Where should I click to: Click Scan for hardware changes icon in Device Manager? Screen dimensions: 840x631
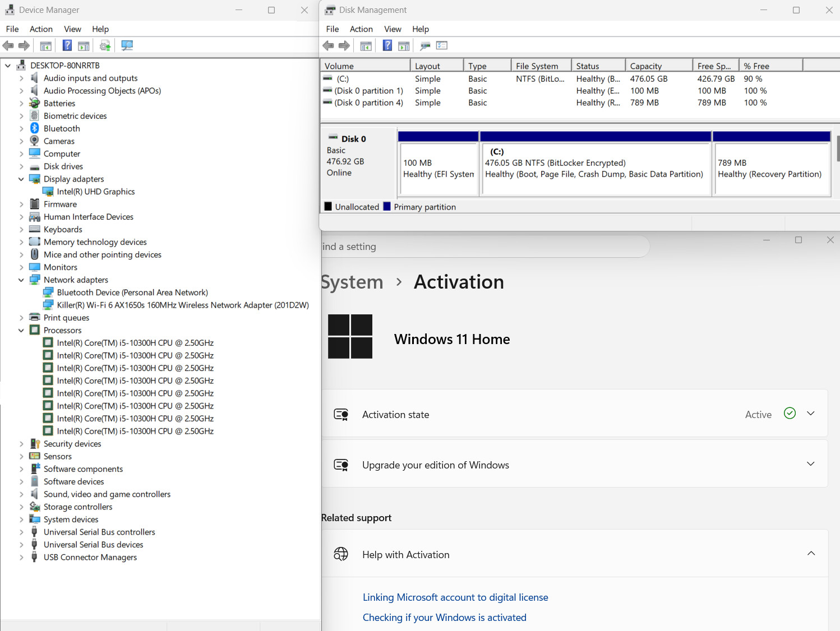(x=127, y=45)
